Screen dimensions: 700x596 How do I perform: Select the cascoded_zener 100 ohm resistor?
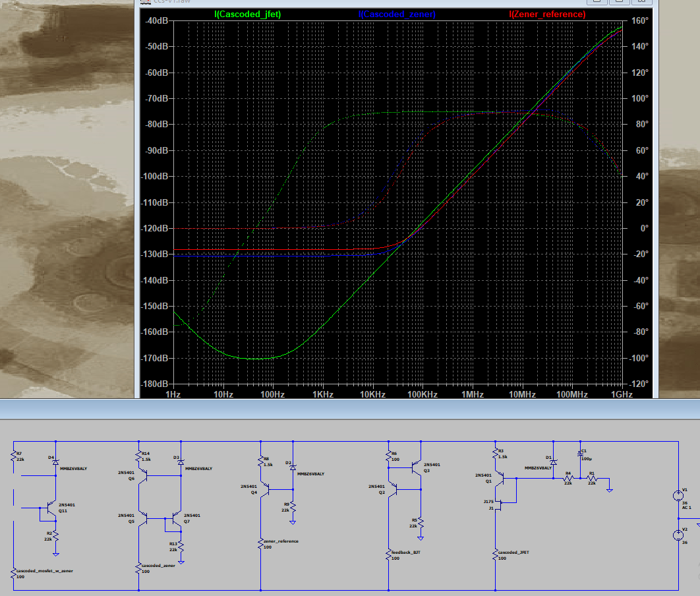coord(139,568)
